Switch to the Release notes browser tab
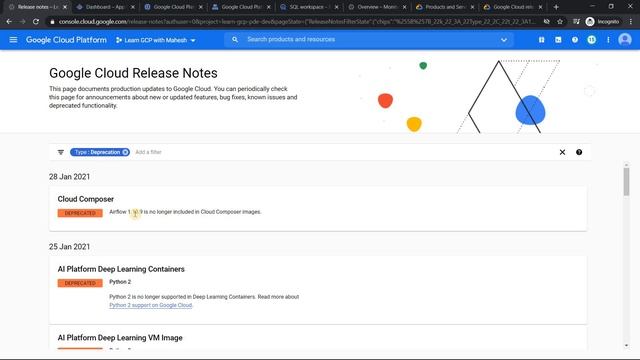 37,7
